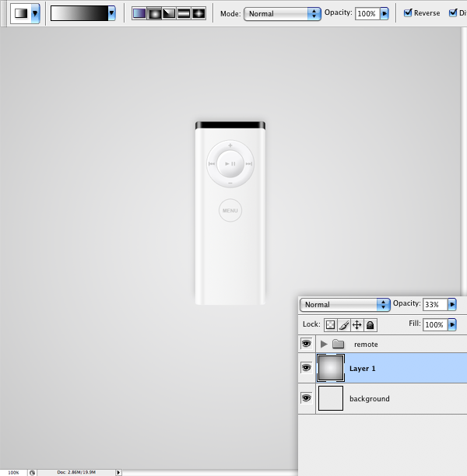Screen dimensions: 467x476
Task: Open the status bar info arrow
Action: [118, 472]
